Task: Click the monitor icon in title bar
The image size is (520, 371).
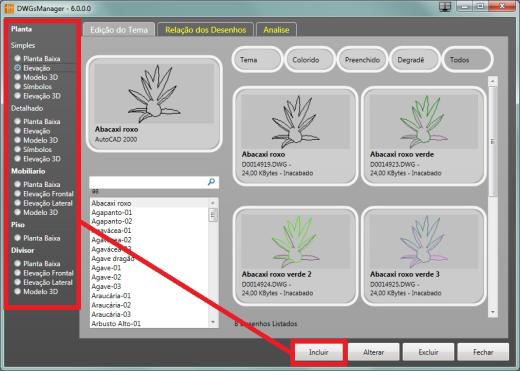Action: [x=445, y=7]
